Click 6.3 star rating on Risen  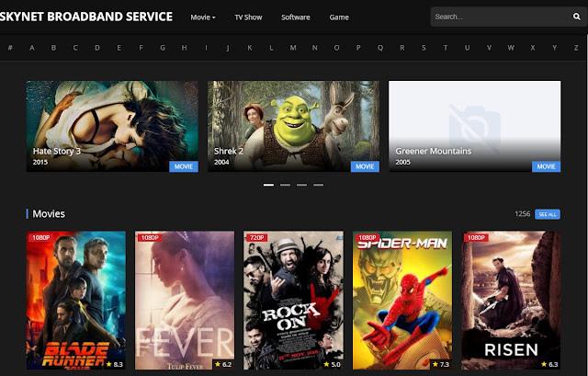pyautogui.click(x=549, y=364)
